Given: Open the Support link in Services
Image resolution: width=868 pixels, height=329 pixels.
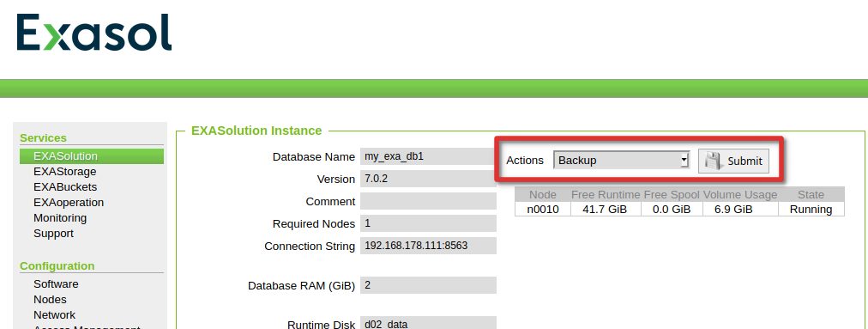Looking at the screenshot, I should pyautogui.click(x=53, y=234).
